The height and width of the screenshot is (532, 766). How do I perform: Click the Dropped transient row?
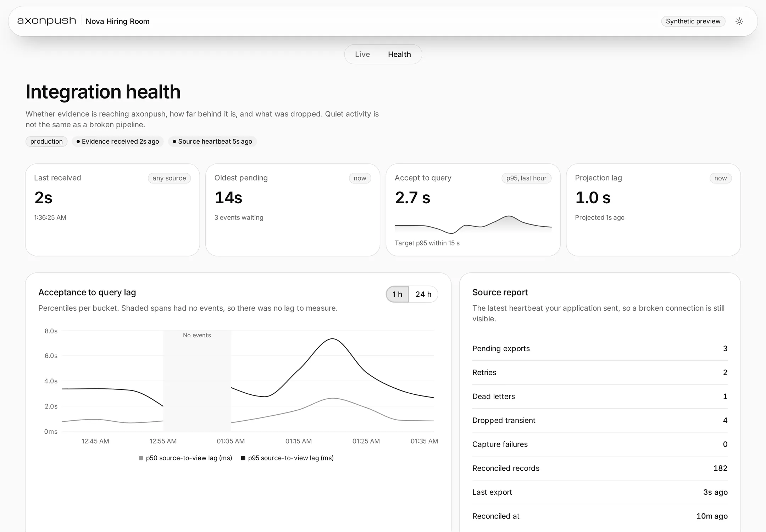pyautogui.click(x=600, y=420)
